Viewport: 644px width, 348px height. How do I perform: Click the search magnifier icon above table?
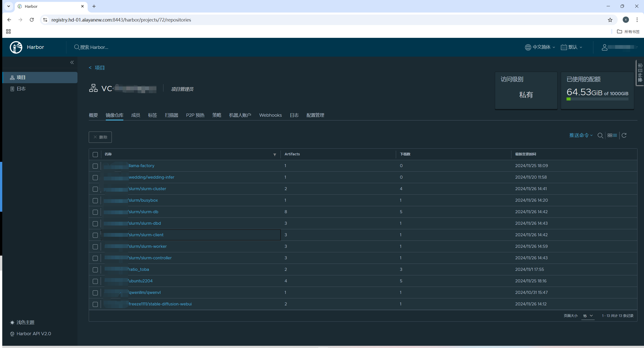point(600,136)
